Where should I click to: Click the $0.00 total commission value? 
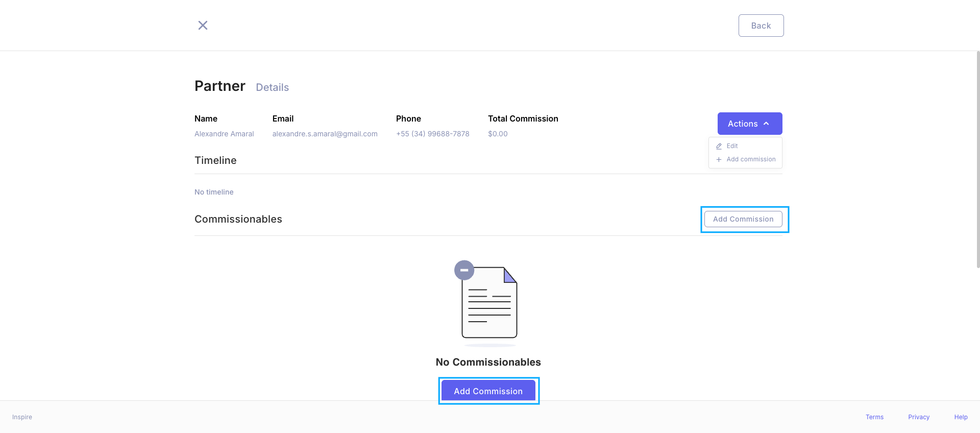pos(498,134)
